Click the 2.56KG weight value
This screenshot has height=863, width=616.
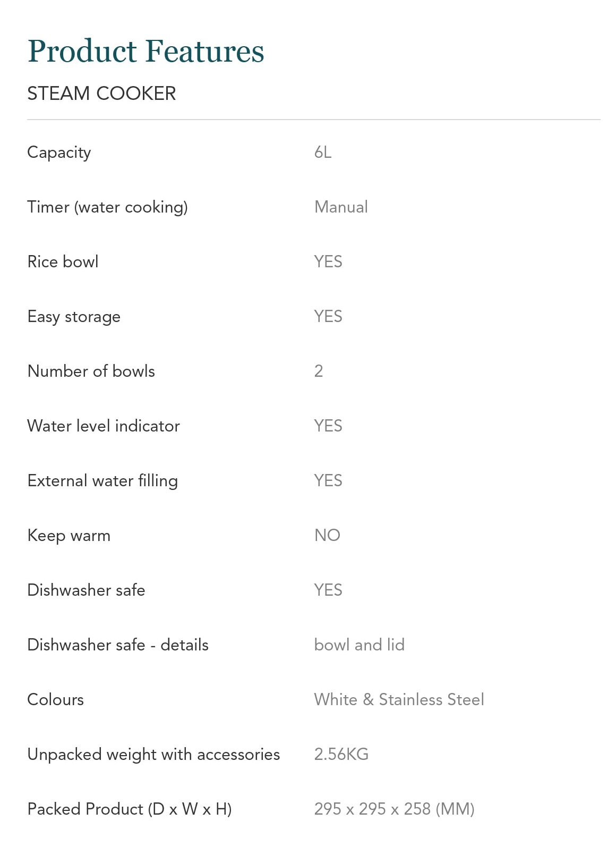click(x=341, y=755)
